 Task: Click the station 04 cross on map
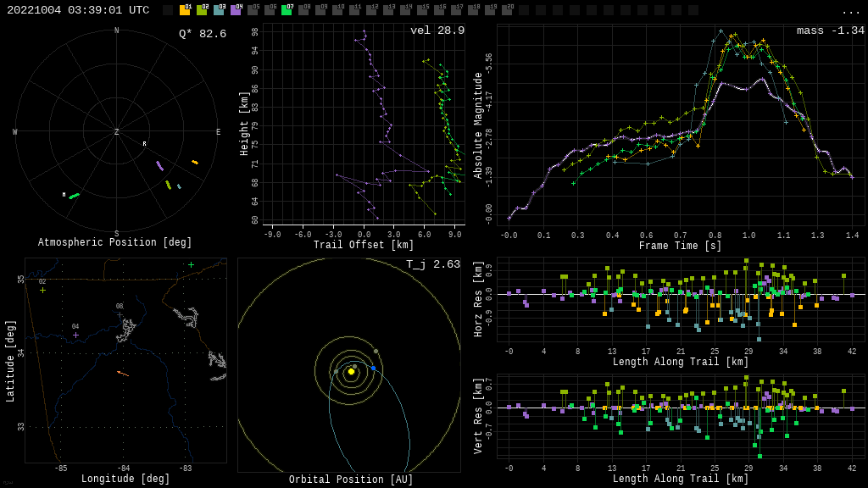pos(75,335)
